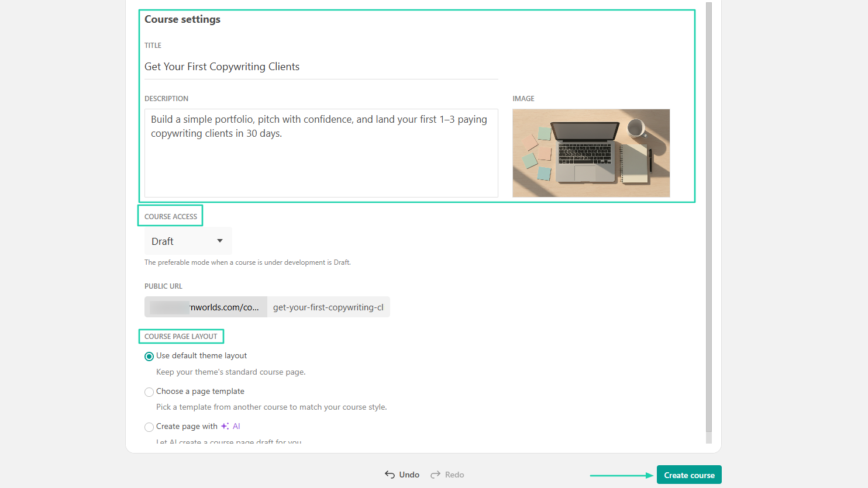This screenshot has height=488, width=868.
Task: Click into the Description text area
Action: (321, 153)
